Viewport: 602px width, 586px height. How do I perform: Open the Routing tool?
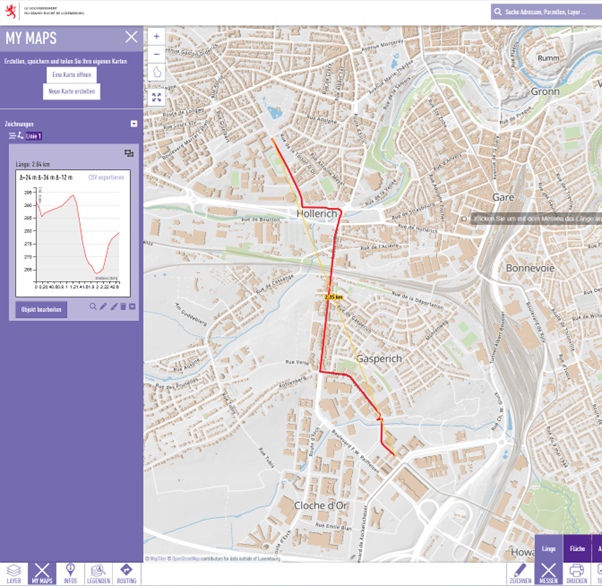(x=126, y=573)
